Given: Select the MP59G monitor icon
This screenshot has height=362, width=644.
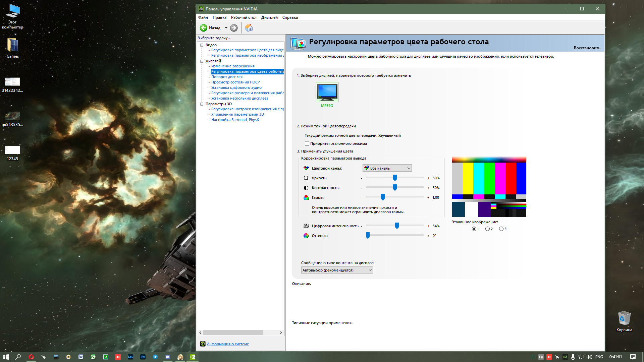Looking at the screenshot, I should click(327, 92).
